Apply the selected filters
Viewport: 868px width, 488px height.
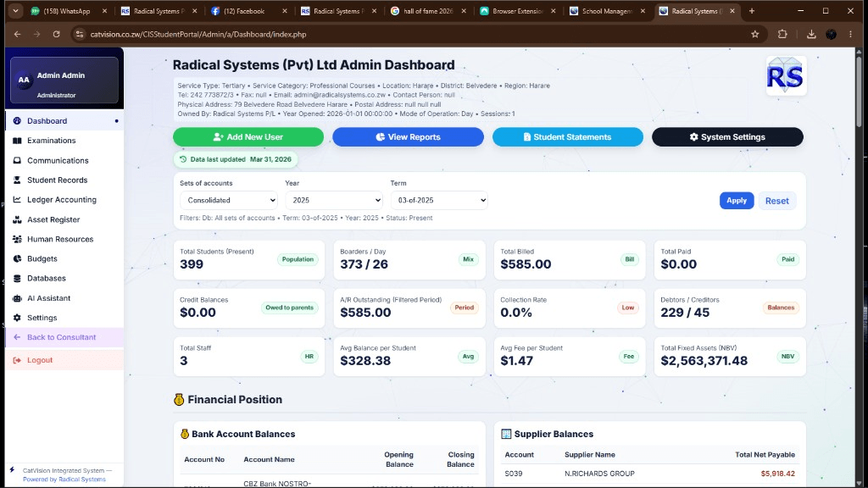coord(737,200)
